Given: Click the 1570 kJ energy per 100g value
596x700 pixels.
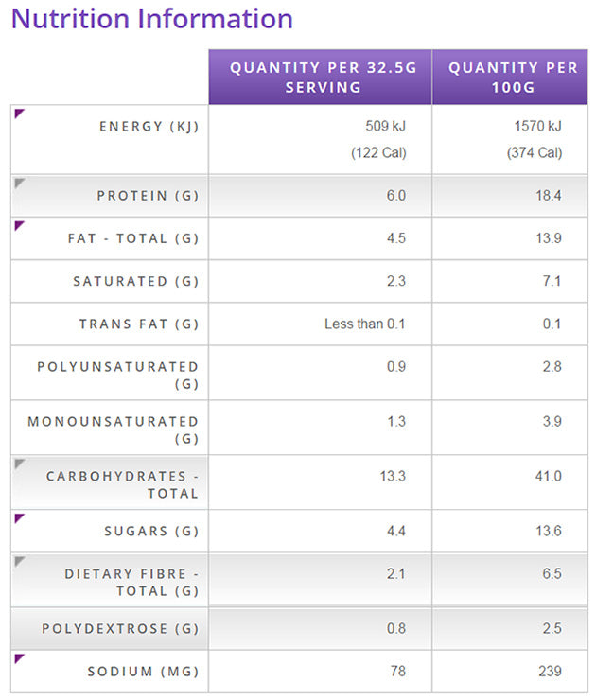Looking at the screenshot, I should point(538,126).
